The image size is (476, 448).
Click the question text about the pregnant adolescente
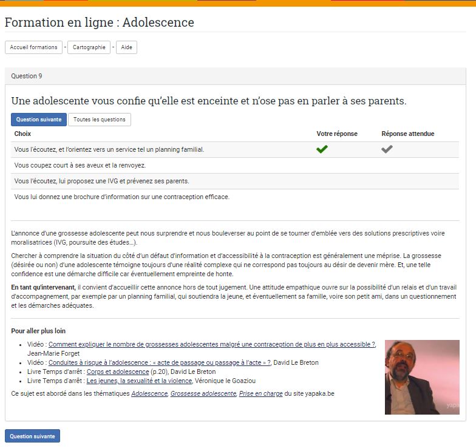[x=209, y=101]
